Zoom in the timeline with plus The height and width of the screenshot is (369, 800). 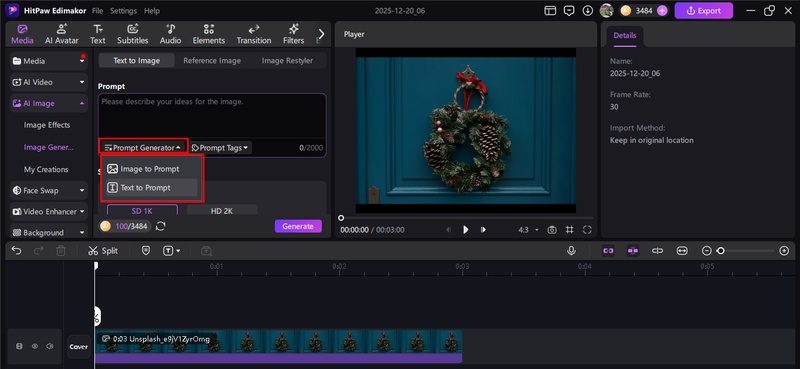tap(785, 251)
